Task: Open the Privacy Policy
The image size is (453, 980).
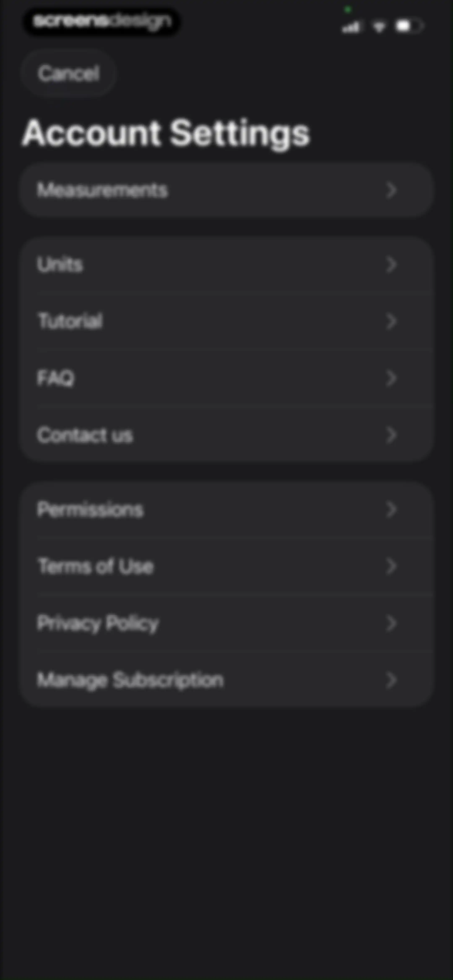Action: click(226, 623)
